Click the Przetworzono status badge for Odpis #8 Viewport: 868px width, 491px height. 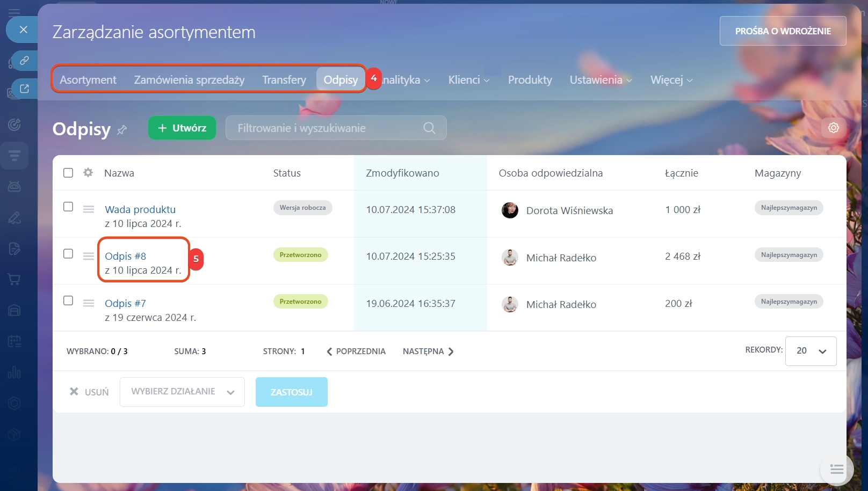300,255
